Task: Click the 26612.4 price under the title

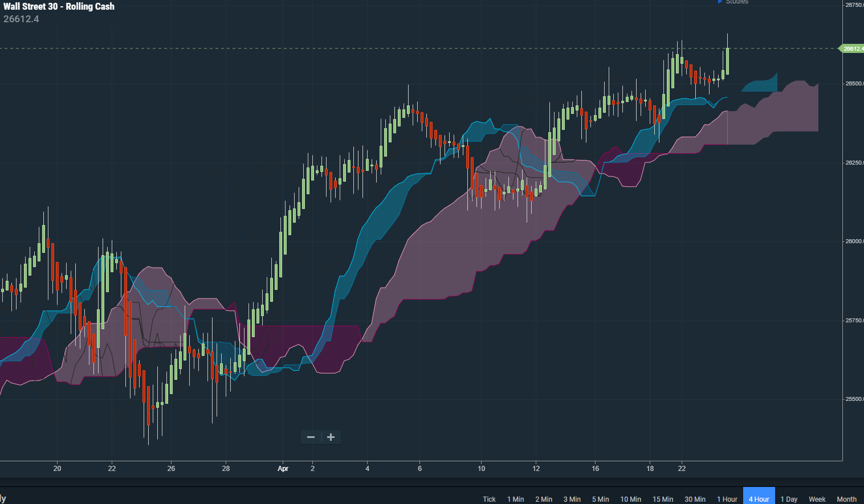Action: pos(21,19)
